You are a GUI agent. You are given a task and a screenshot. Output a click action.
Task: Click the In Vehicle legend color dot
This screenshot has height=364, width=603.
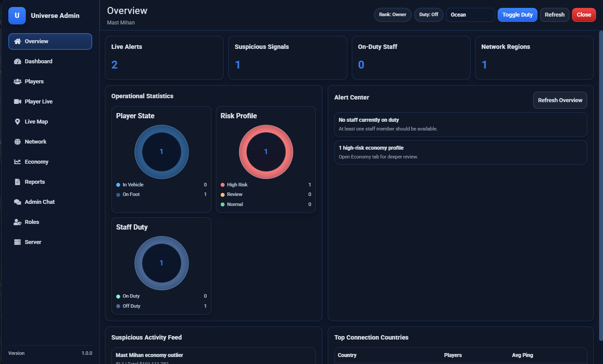tap(118, 185)
